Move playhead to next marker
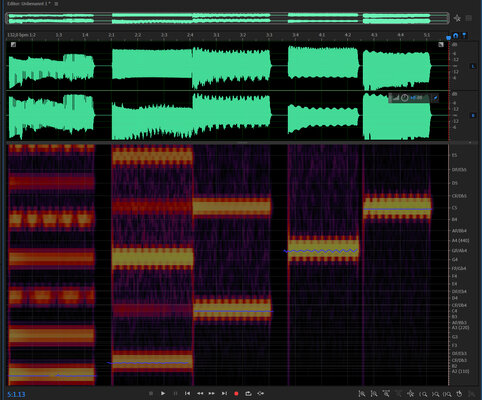482x400 pixels. coord(224,394)
